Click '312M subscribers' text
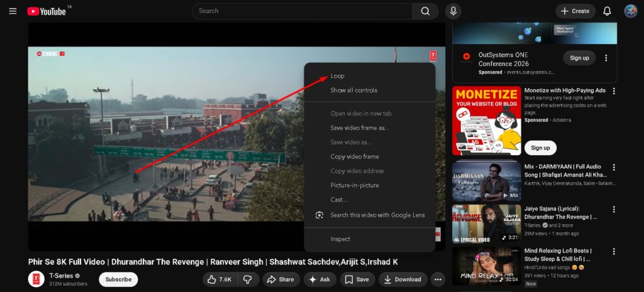The image size is (644, 292). pyautogui.click(x=68, y=284)
